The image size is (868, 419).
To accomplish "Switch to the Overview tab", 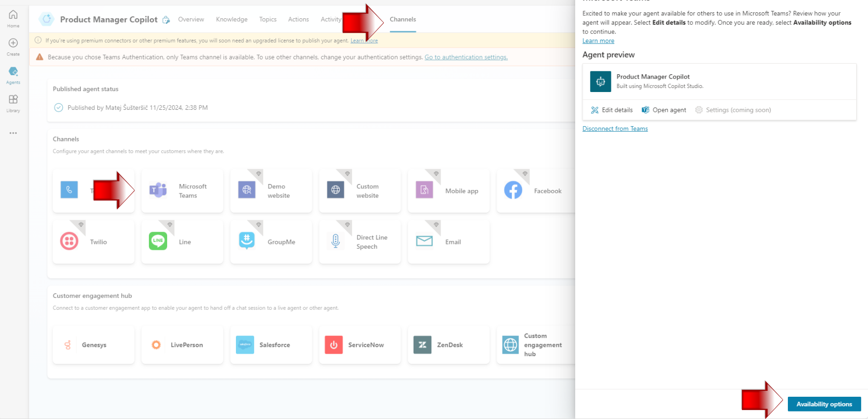I will (191, 19).
